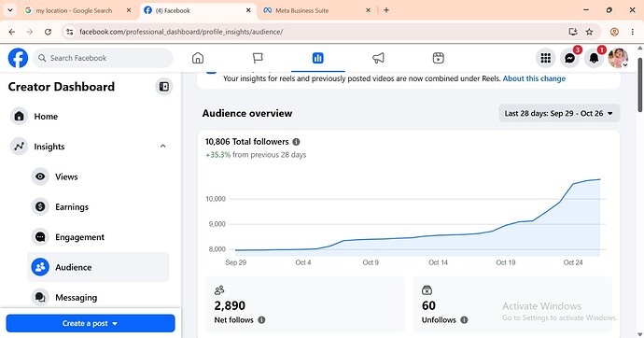Reload the page with browser refresh icon
The image size is (644, 338).
(48, 32)
